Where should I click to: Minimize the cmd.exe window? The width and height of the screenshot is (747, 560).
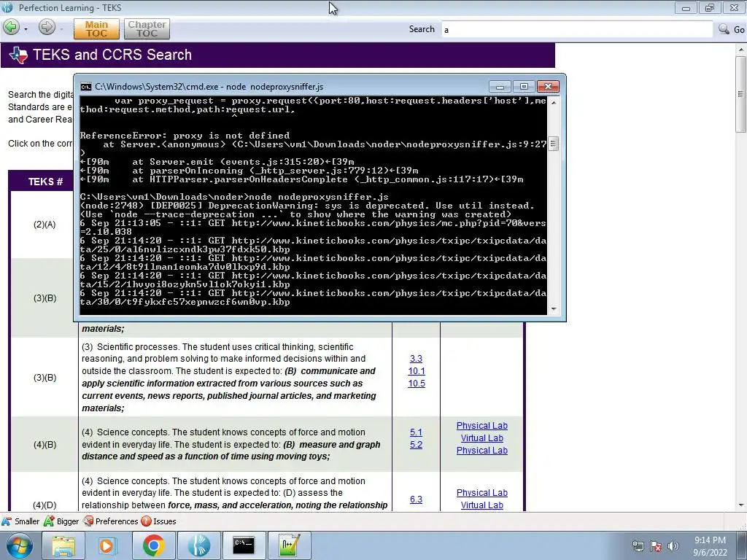[500, 86]
